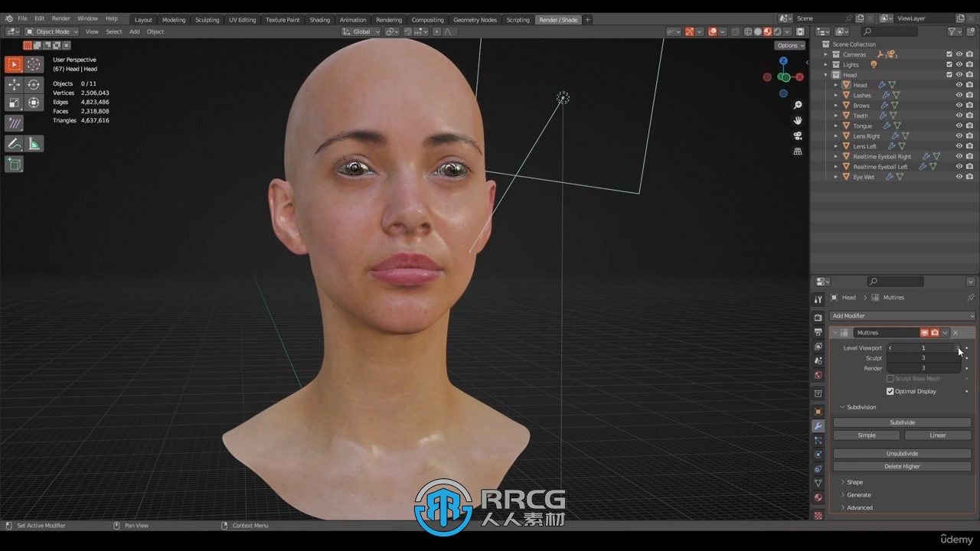Select the Scale tool
The image size is (980, 551).
click(14, 103)
